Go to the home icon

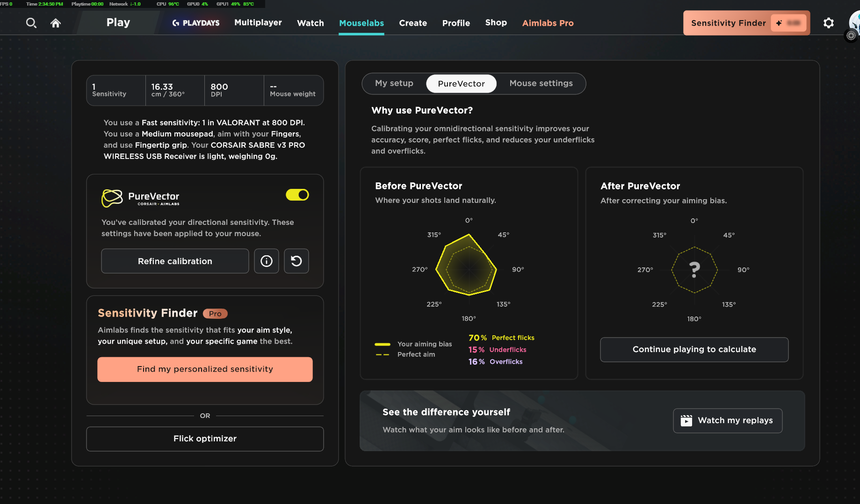point(56,23)
